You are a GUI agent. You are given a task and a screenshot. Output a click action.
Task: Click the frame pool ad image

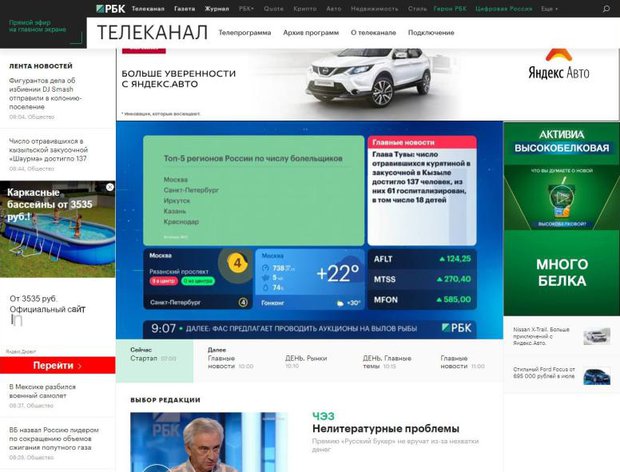pos(58,229)
